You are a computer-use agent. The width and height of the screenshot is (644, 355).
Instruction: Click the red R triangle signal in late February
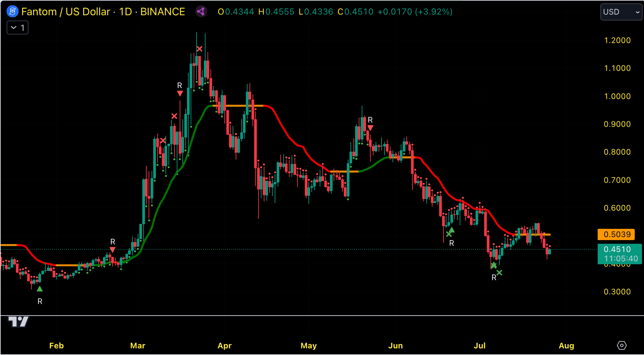coord(113,250)
